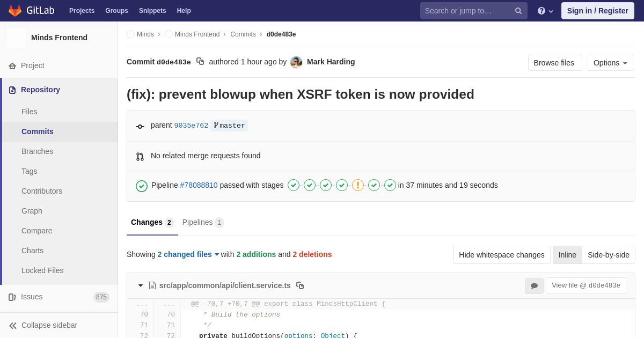Click Mark Harding's avatar
Image resolution: width=644 pixels, height=338 pixels.
point(296,62)
